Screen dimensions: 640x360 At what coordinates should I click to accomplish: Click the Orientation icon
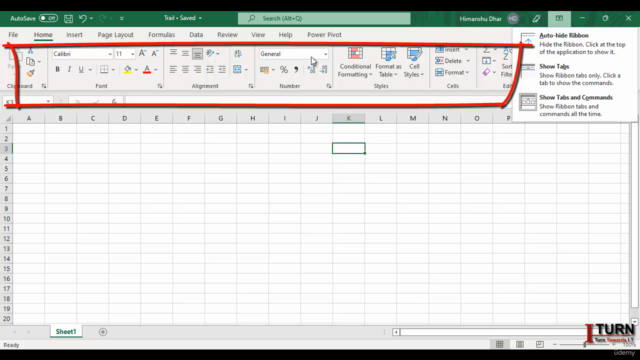pyautogui.click(x=210, y=53)
